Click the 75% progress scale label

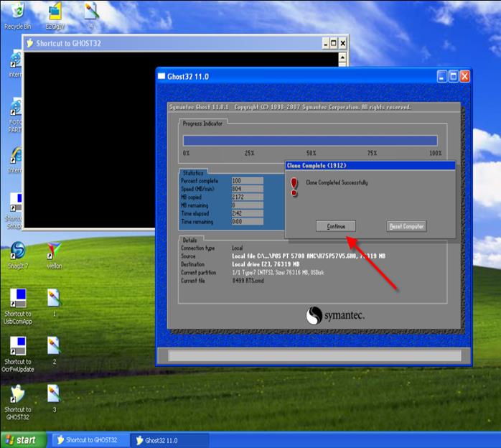tap(372, 153)
